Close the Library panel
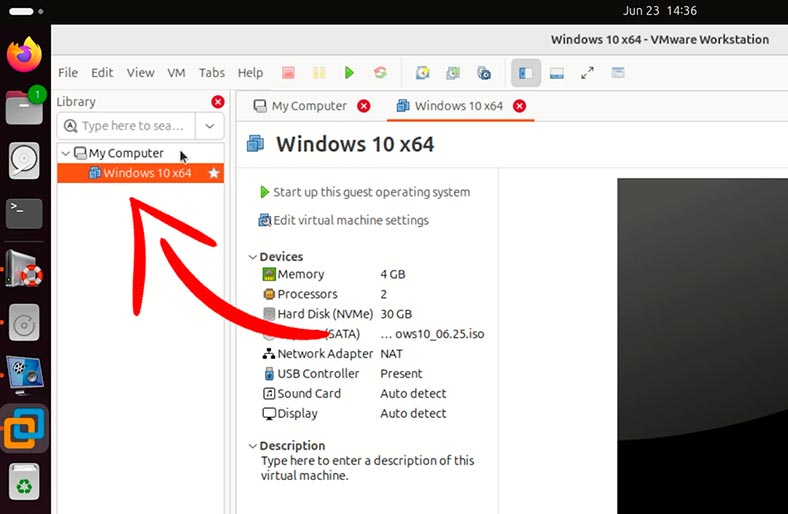Viewport: 788px width, 514px height. point(218,101)
